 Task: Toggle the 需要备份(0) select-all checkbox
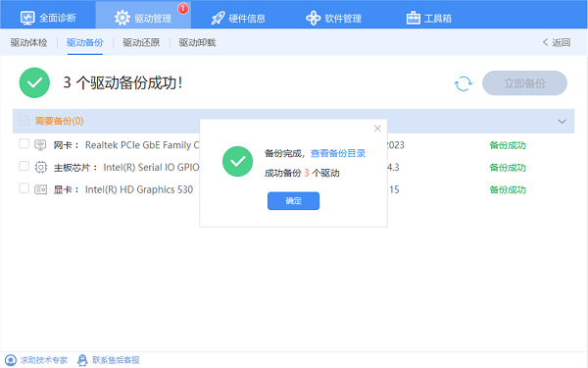(x=24, y=121)
